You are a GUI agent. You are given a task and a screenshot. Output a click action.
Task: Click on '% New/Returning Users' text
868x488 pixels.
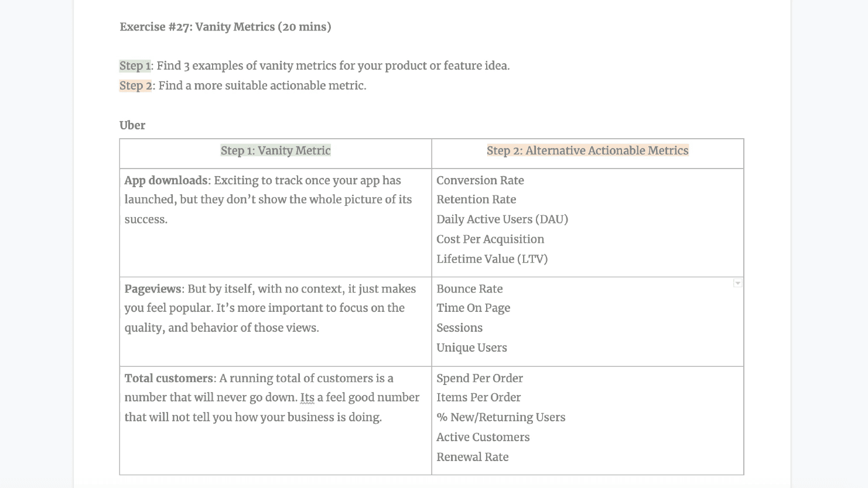click(501, 417)
